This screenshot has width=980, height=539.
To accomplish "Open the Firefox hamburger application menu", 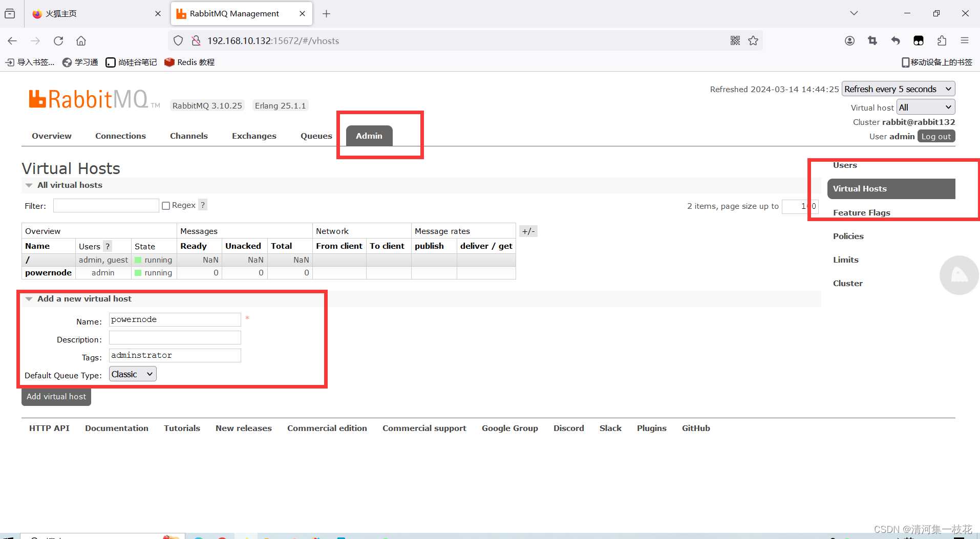I will click(x=965, y=41).
